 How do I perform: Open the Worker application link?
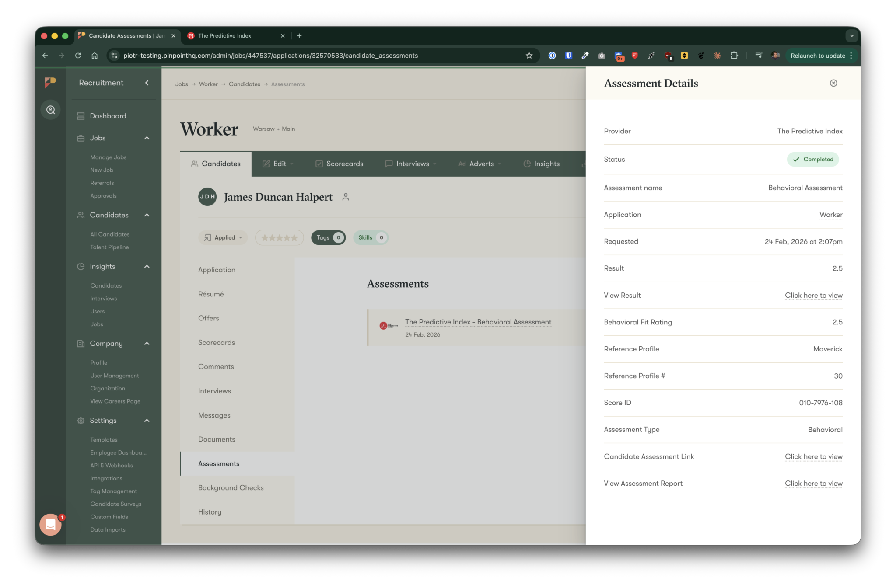[x=830, y=215]
